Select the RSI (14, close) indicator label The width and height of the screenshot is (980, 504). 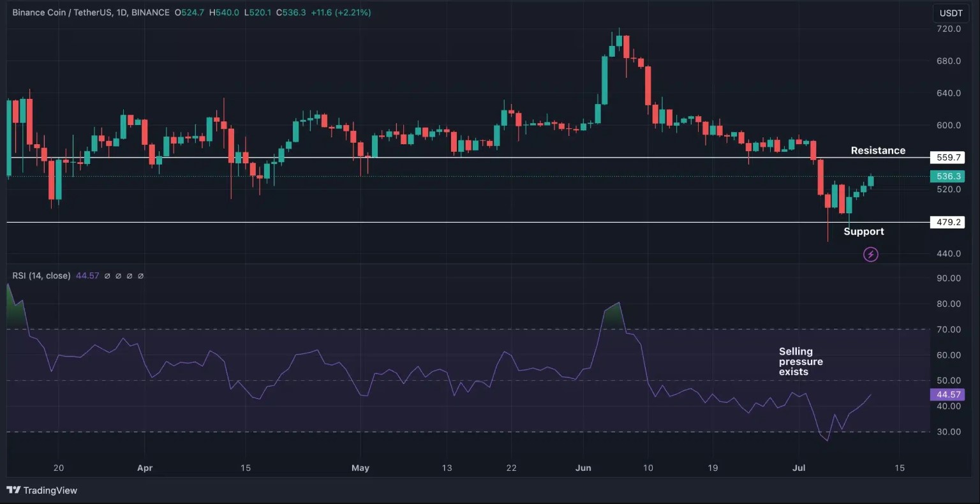pos(41,276)
